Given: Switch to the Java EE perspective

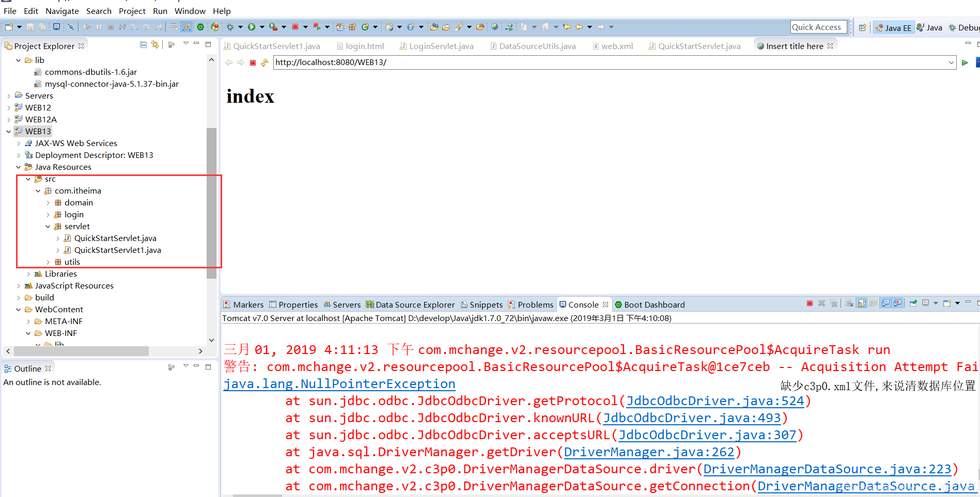Looking at the screenshot, I should pos(894,28).
